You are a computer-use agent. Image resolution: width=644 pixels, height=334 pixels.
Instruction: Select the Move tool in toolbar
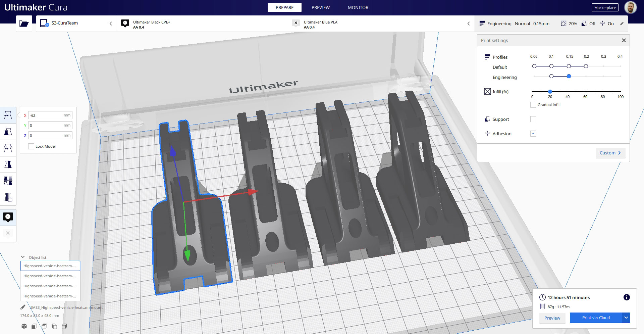[x=8, y=115]
